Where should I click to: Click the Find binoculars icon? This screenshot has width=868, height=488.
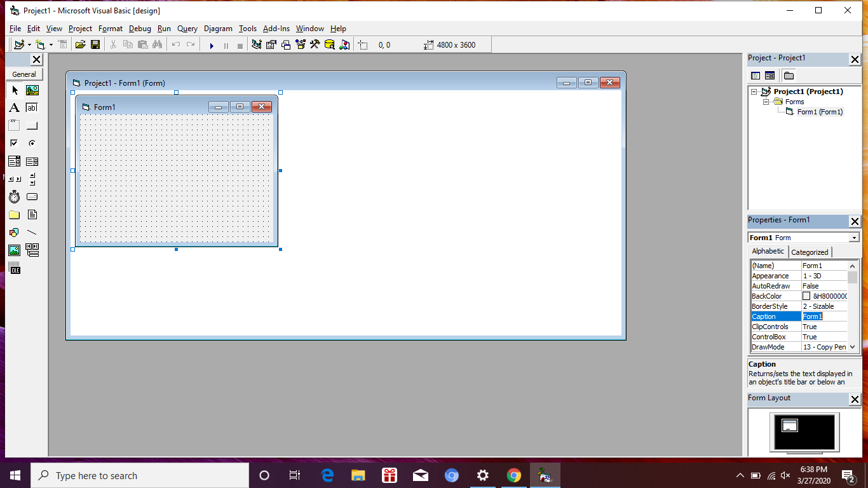pyautogui.click(x=157, y=44)
